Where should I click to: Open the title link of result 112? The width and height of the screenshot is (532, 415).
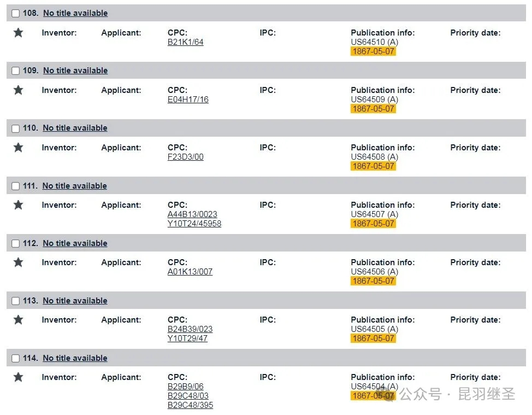(75, 243)
